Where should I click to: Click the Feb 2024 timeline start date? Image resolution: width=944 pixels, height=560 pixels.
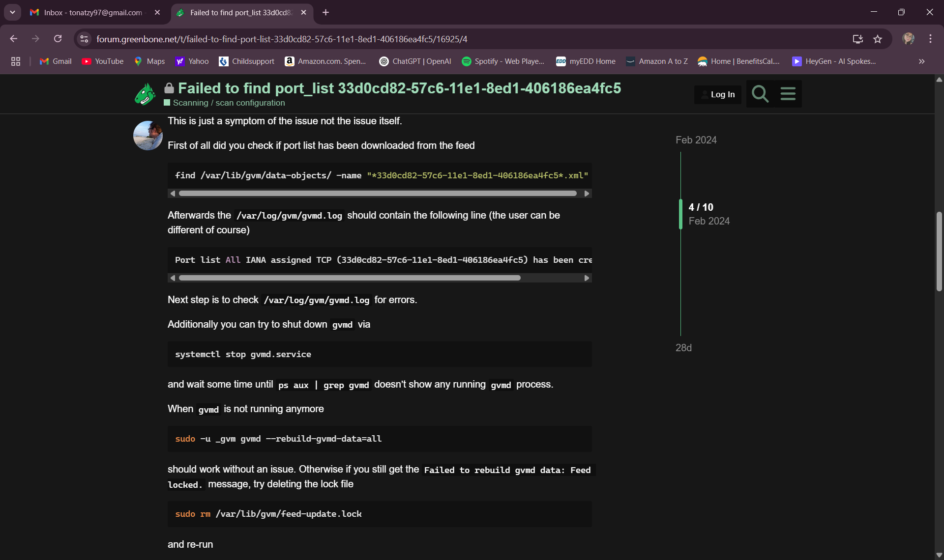click(696, 140)
